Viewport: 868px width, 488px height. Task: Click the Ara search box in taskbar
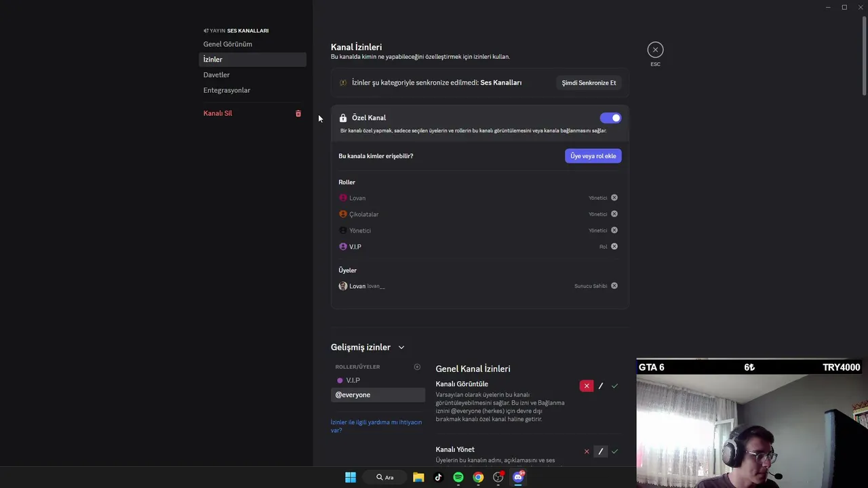coord(386,477)
